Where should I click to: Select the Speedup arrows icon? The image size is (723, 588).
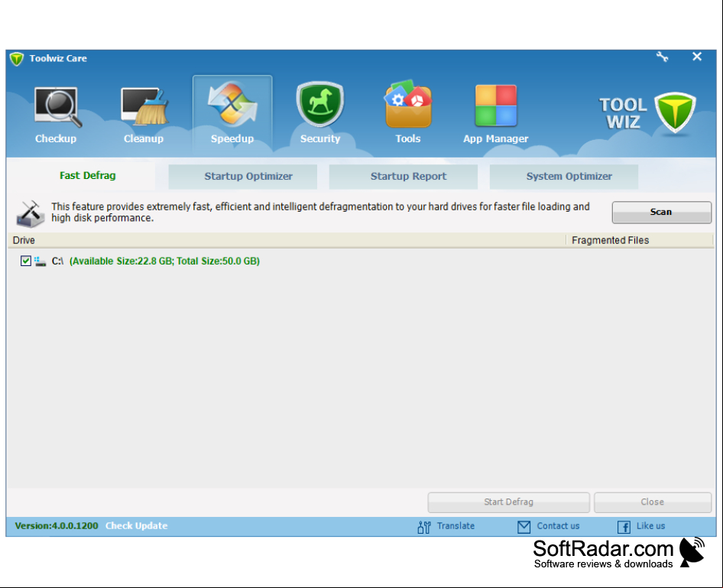click(x=232, y=104)
